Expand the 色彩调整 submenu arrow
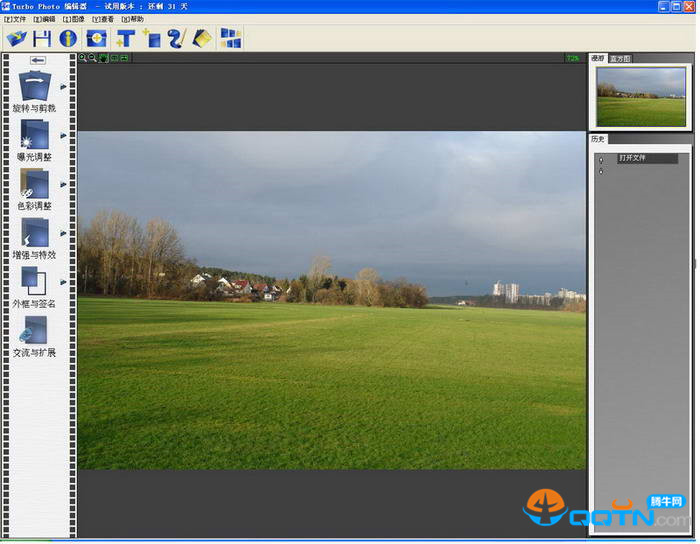700x544 pixels. [x=64, y=184]
